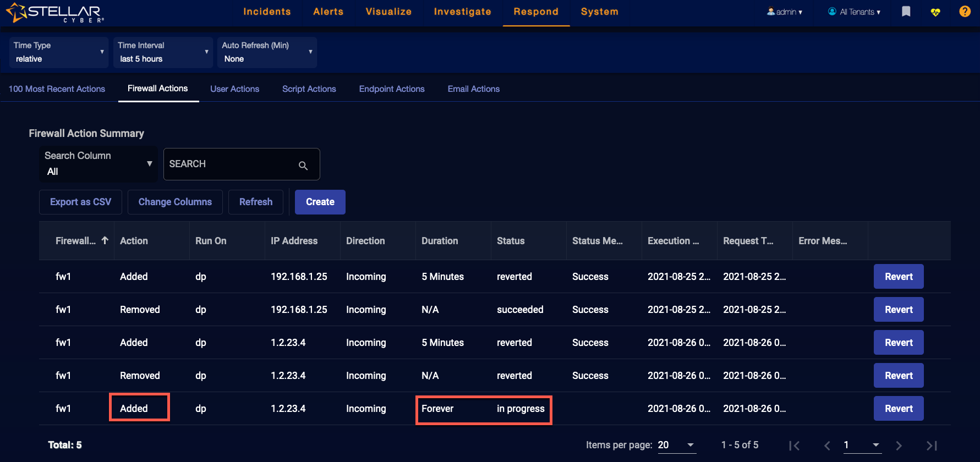Revert the in progress Forever action

898,409
